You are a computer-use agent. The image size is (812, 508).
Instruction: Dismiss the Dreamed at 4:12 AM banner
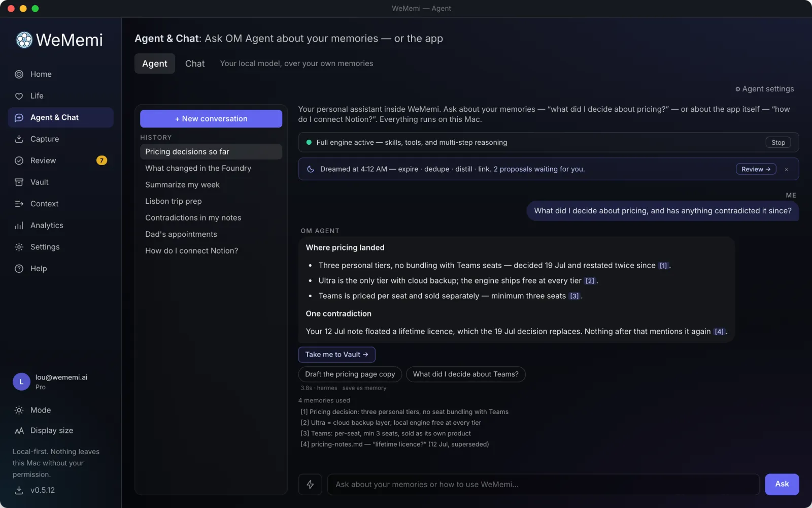pyautogui.click(x=786, y=170)
